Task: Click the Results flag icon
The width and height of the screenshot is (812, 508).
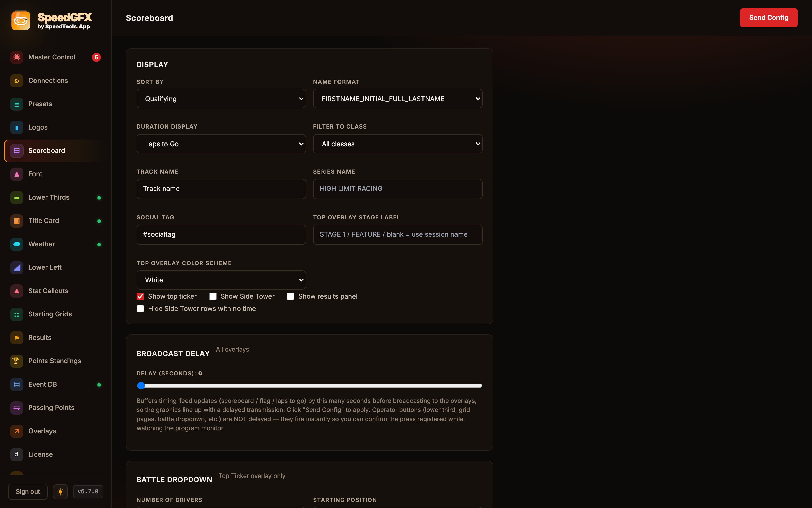Action: 17,338
